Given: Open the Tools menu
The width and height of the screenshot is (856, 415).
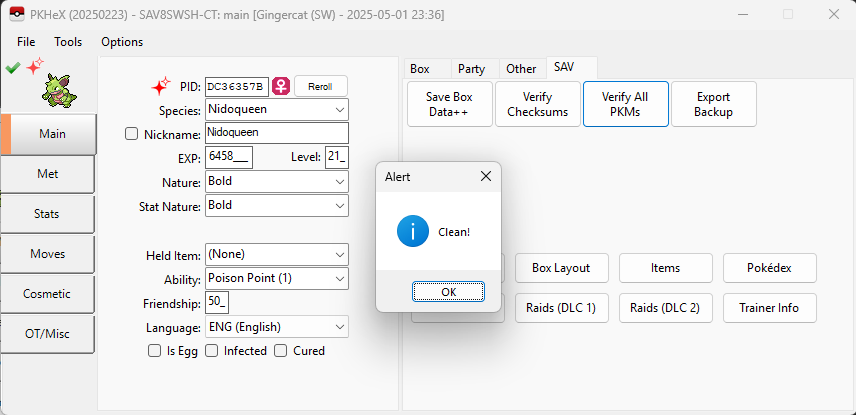Looking at the screenshot, I should point(68,42).
